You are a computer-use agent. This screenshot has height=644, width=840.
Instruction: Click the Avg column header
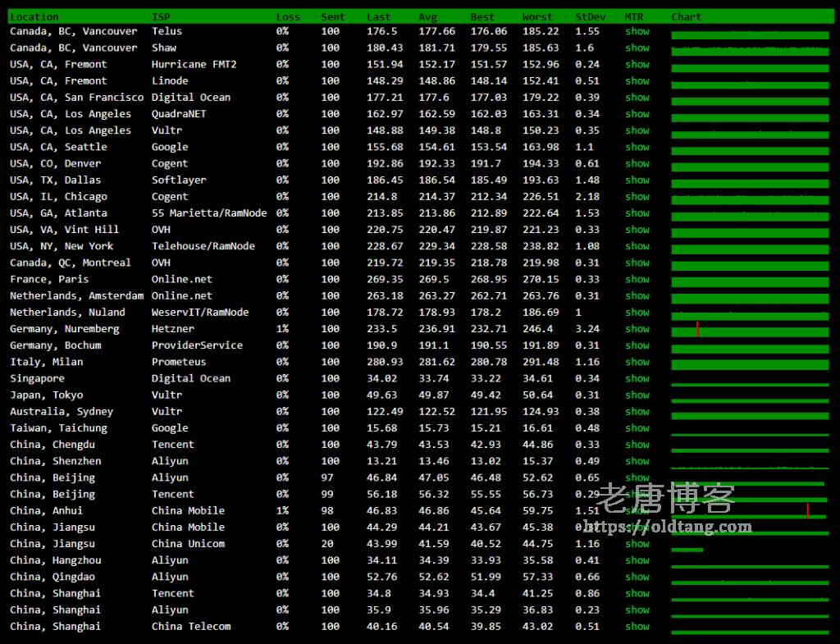427,16
